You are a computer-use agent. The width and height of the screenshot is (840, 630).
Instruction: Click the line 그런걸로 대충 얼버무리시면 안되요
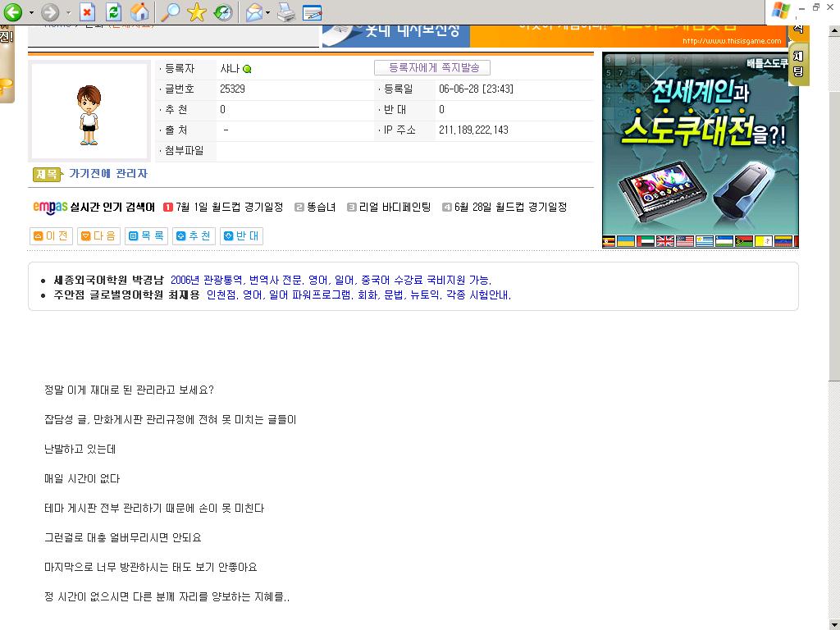[123, 538]
